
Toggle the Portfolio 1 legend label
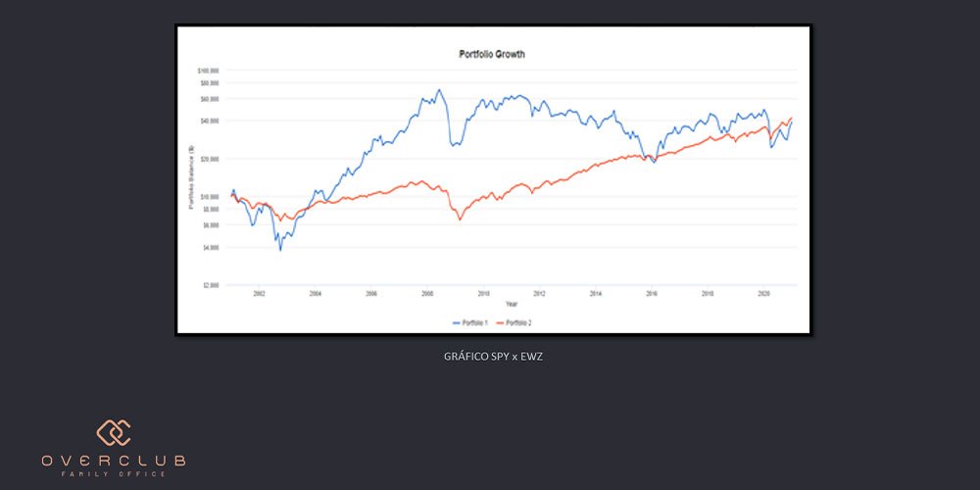click(474, 322)
